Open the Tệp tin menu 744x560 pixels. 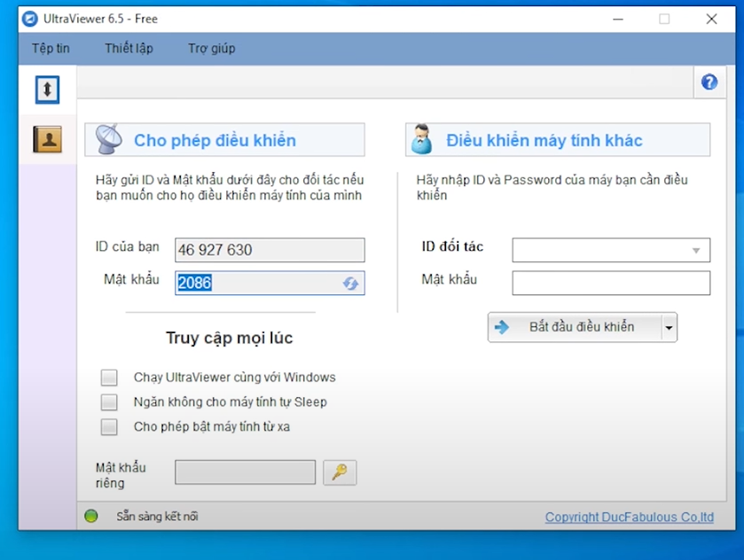click(x=51, y=49)
